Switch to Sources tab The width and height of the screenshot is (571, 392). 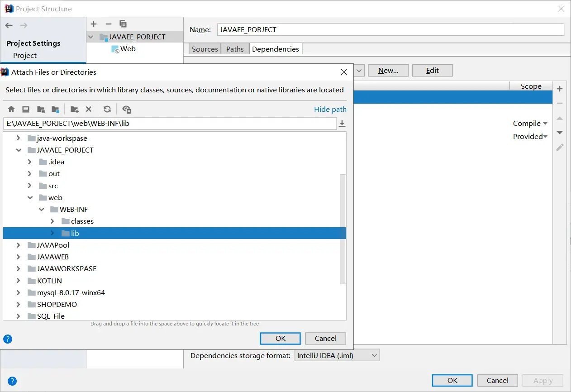point(205,49)
